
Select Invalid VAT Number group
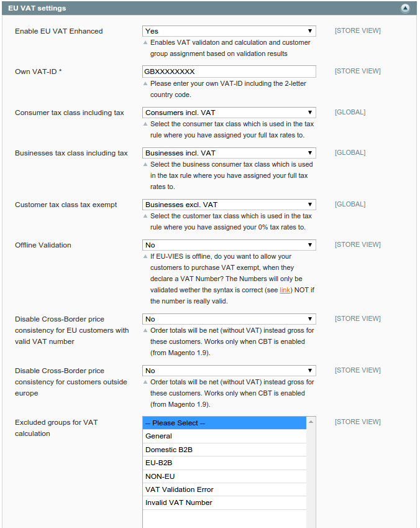224,503
